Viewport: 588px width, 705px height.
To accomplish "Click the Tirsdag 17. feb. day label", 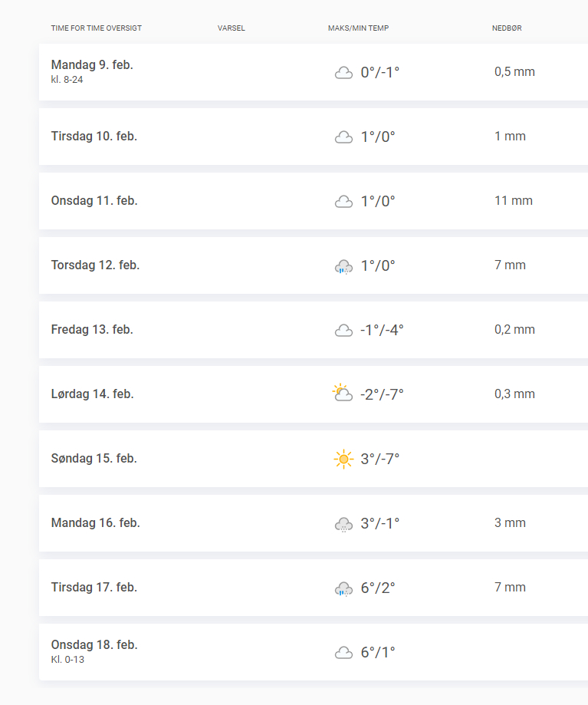I will 94,588.
